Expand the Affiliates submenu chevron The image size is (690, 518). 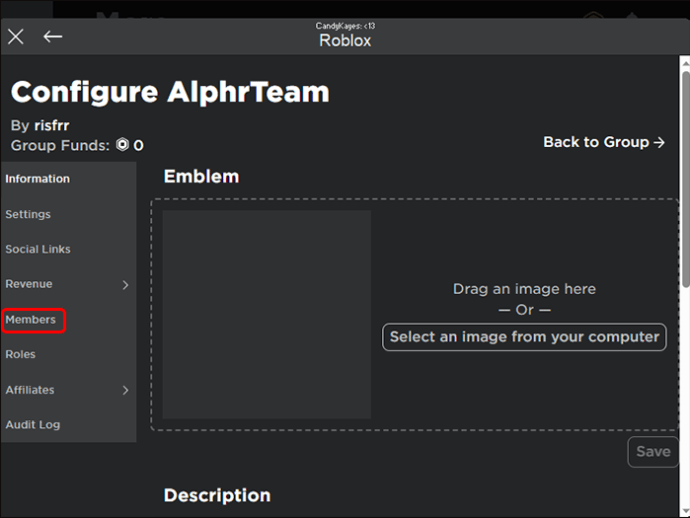tap(125, 390)
